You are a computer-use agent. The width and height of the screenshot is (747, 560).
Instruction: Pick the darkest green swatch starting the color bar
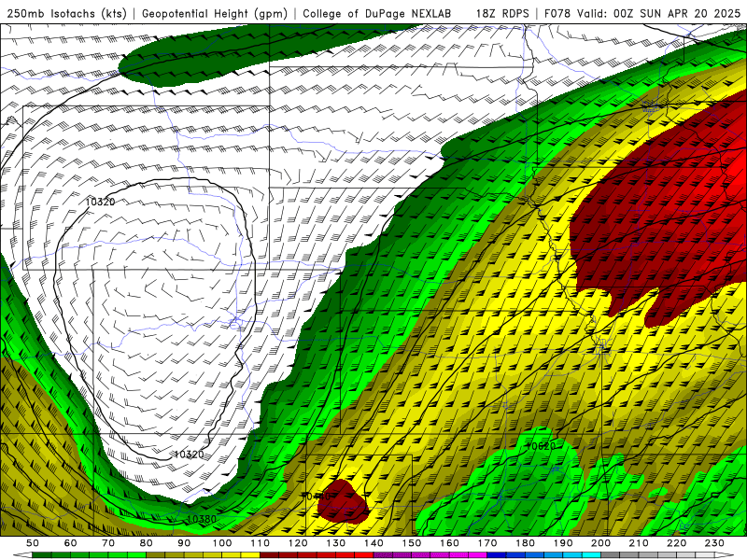(x=42, y=555)
